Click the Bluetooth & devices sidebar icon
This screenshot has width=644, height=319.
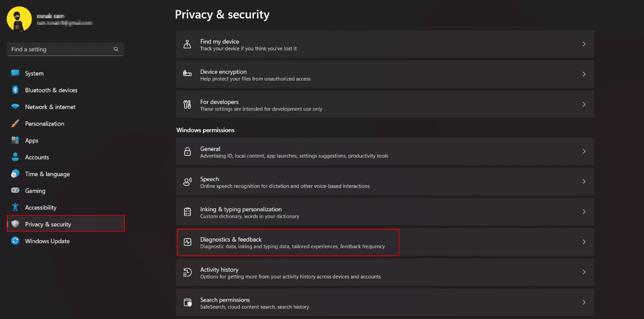[15, 90]
